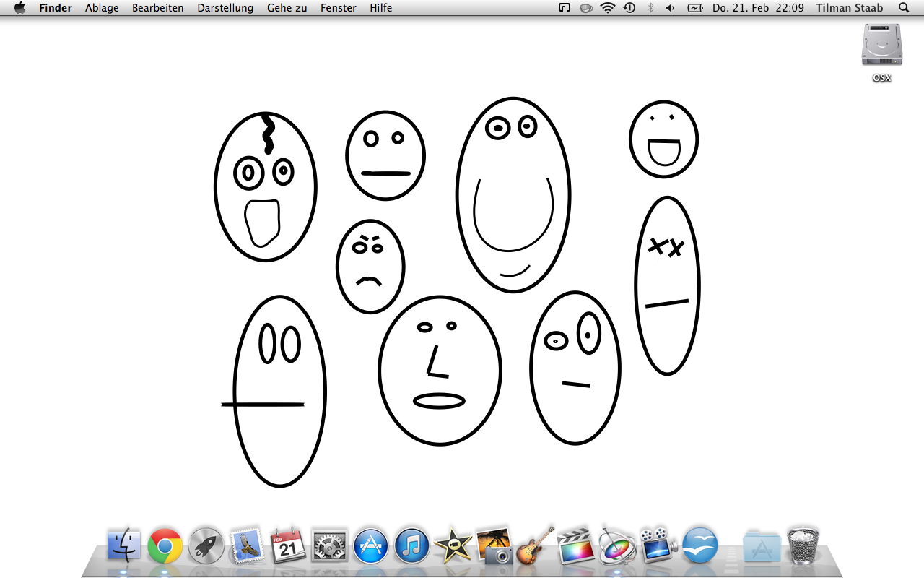This screenshot has width=924, height=578.
Task: Launch iPhoto from the dock
Action: pyautogui.click(x=494, y=545)
